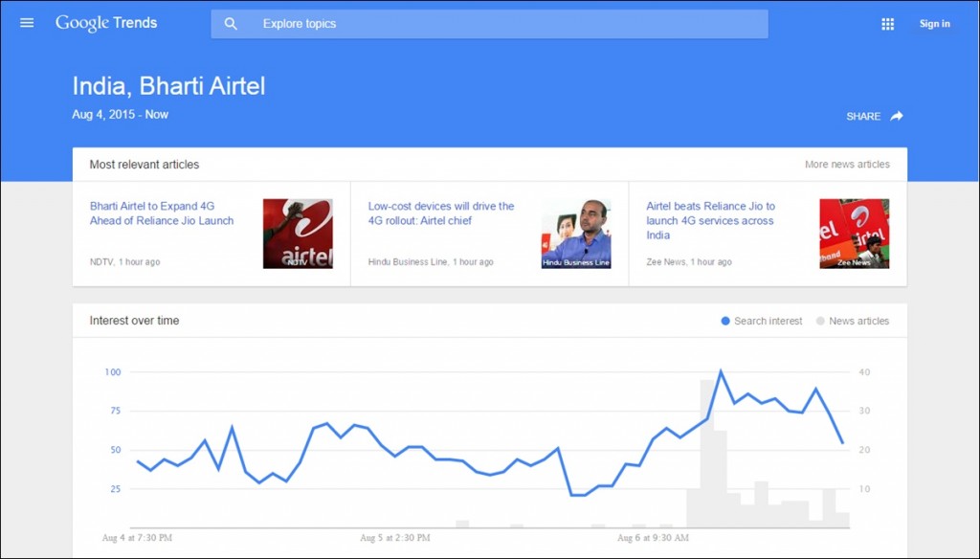Open 'Bharti Airtel to Expand 4G' article
980x559 pixels.
(161, 213)
